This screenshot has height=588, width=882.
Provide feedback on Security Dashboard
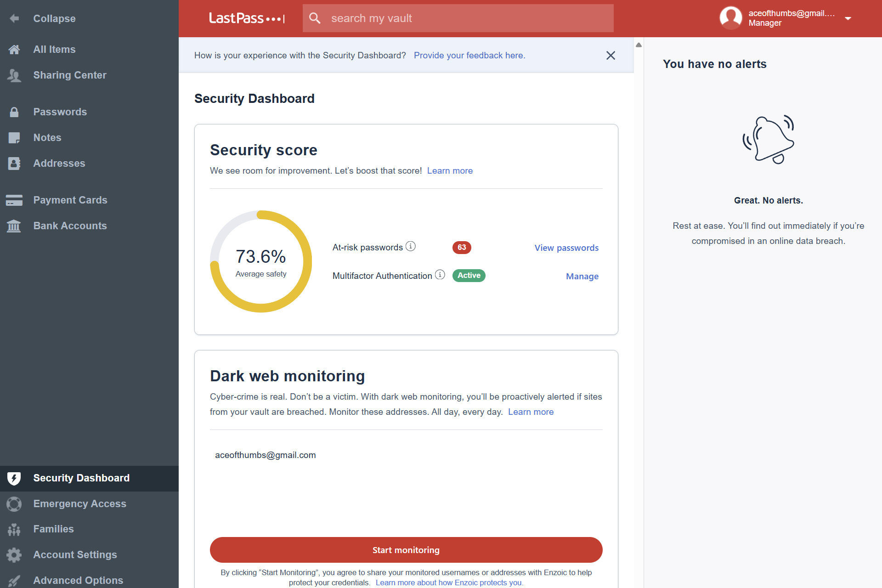click(x=470, y=55)
